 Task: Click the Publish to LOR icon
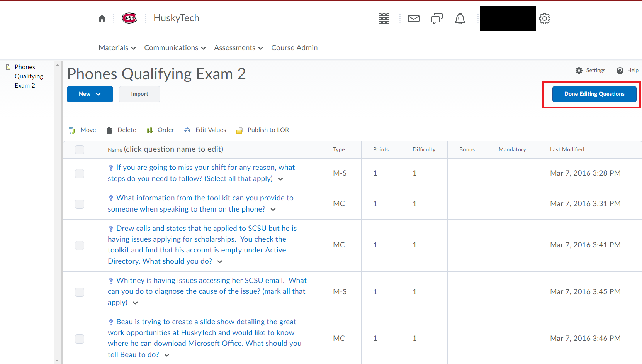tap(239, 130)
